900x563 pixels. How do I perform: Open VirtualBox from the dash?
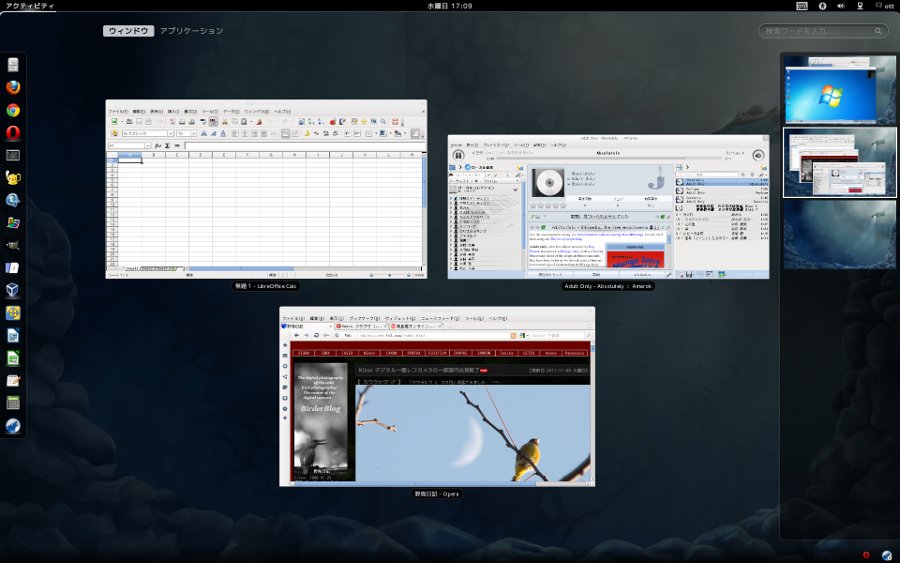pos(13,290)
